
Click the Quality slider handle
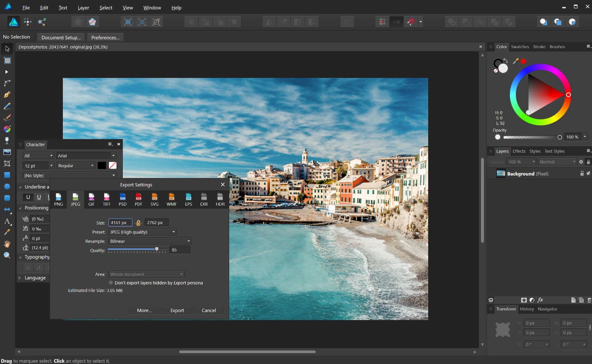pyautogui.click(x=156, y=248)
